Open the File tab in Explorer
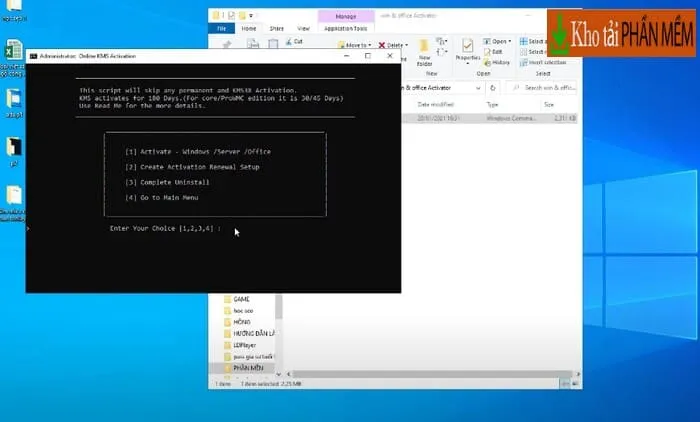Viewport: 700px width, 422px height. [x=221, y=29]
